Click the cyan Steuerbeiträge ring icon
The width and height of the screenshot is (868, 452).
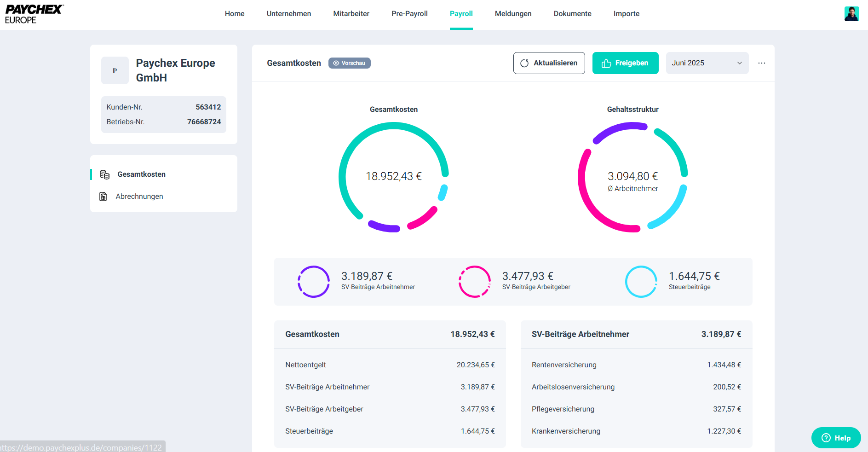tap(641, 282)
